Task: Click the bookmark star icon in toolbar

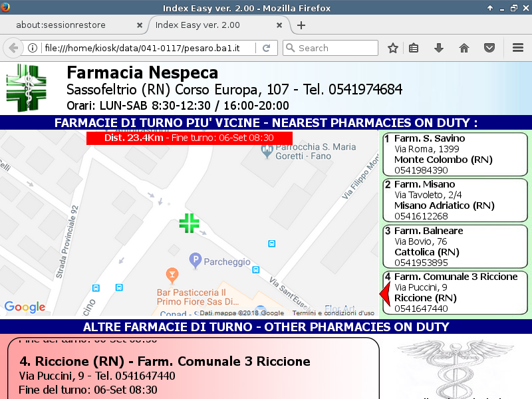Action: tap(393, 48)
